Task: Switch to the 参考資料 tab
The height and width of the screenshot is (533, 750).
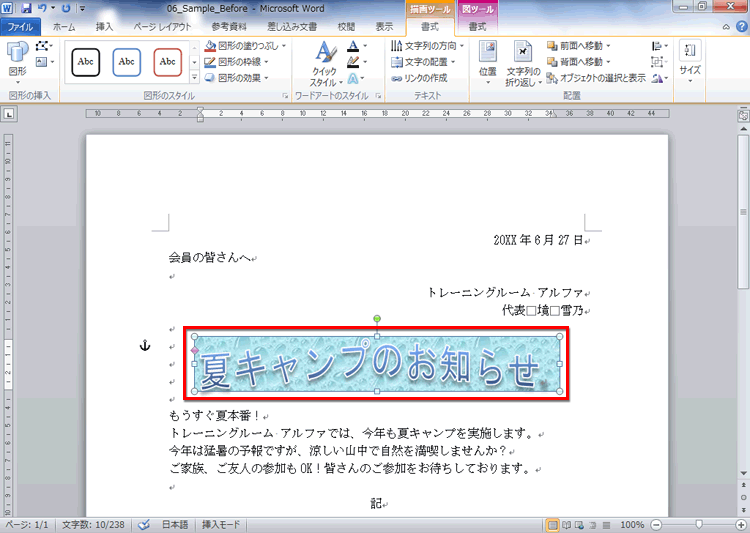Action: pyautogui.click(x=229, y=27)
